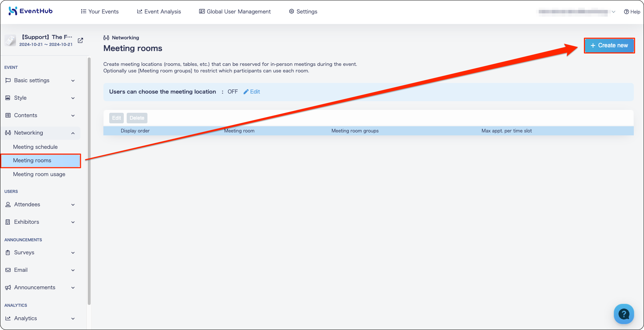Viewport: 644px width, 330px height.
Task: Open the account dropdown arrow
Action: pos(613,12)
